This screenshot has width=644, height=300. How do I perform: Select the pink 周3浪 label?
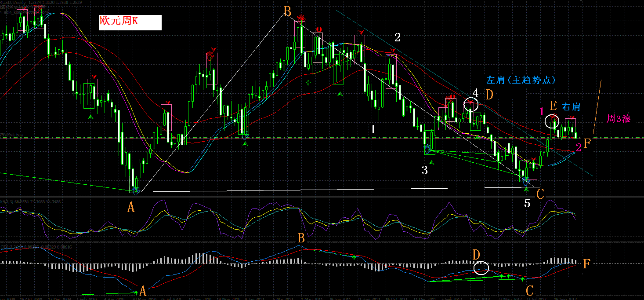click(619, 118)
